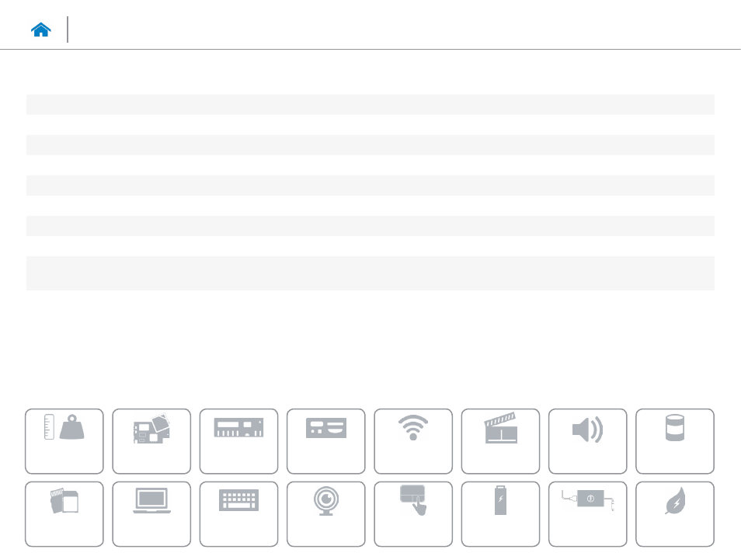Image resolution: width=741 pixels, height=560 pixels.
Task: Select the Wi-Fi communications tile
Action: (413, 441)
